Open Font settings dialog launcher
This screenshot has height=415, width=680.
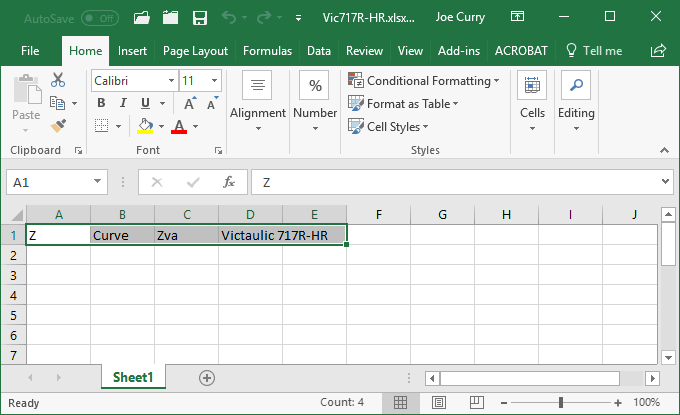219,150
